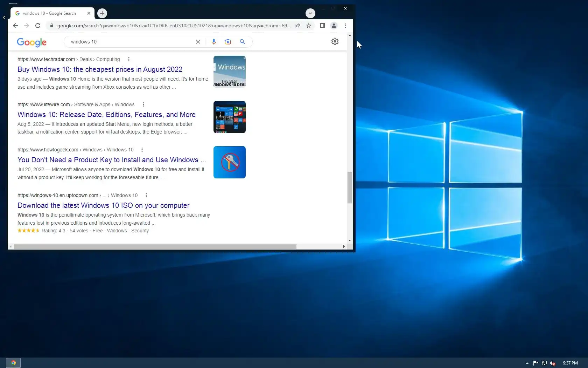Go to Google home via the logo

tap(32, 42)
